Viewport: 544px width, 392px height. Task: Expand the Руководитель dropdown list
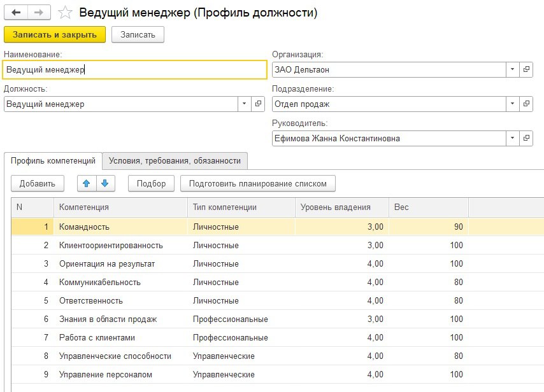click(x=513, y=138)
